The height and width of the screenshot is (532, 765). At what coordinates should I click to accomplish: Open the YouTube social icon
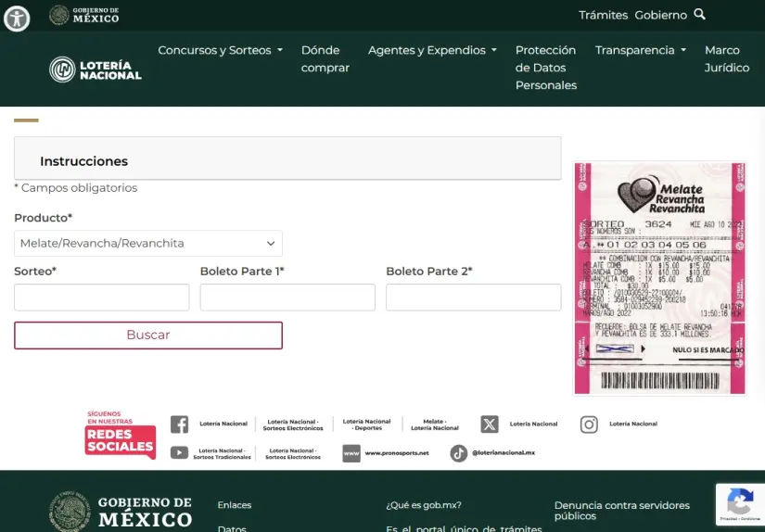coord(179,453)
